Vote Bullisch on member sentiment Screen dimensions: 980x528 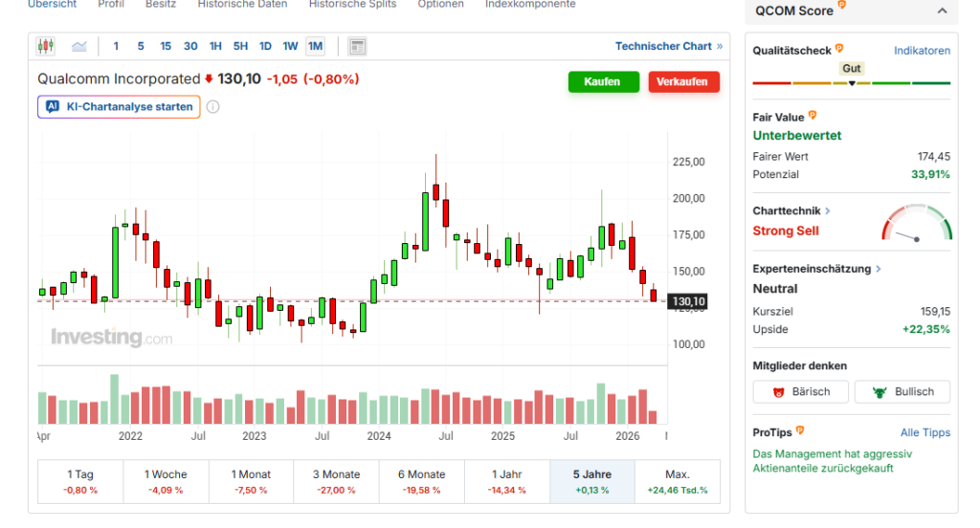tap(902, 391)
